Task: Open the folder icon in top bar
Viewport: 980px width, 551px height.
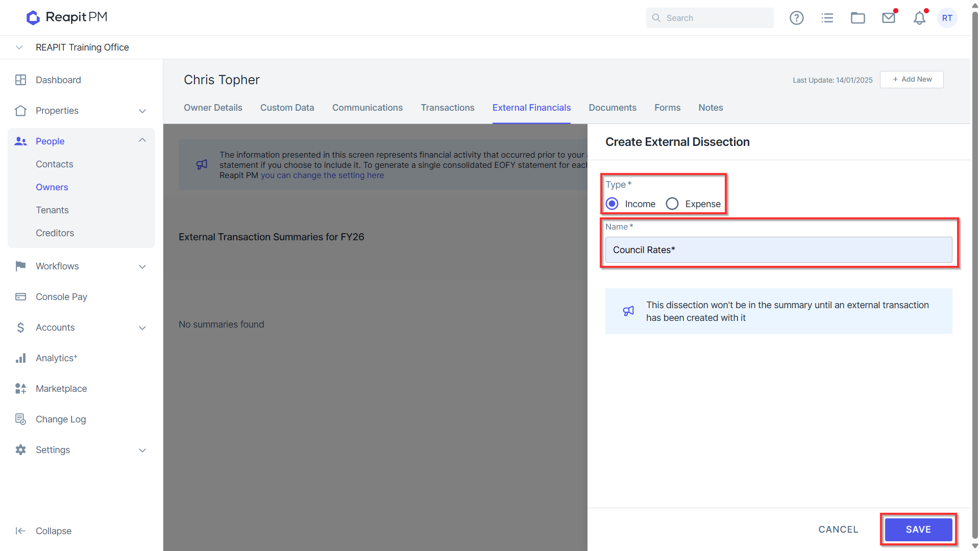Action: 858,18
